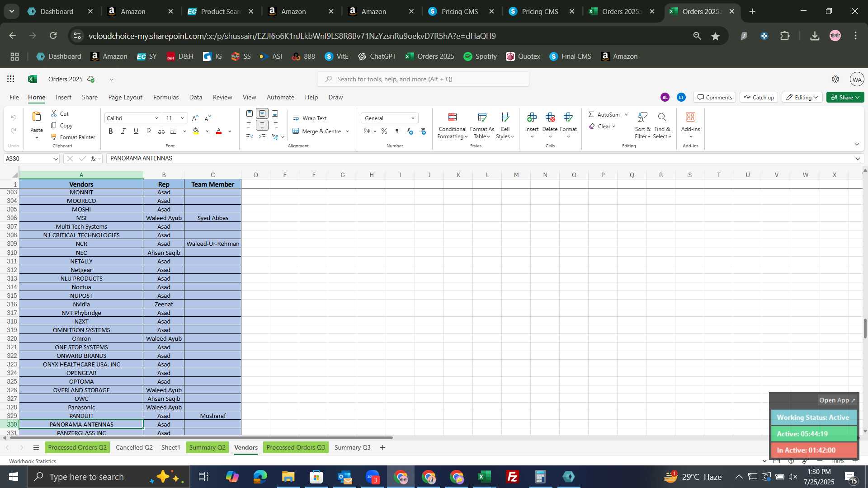Open the Insert ribbon tab
The width and height of the screenshot is (868, 488).
63,97
